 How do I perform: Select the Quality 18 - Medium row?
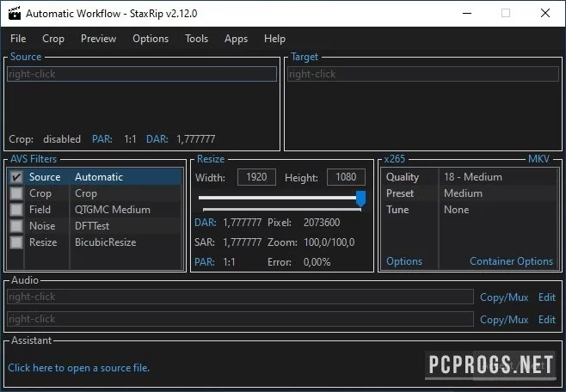(x=470, y=177)
